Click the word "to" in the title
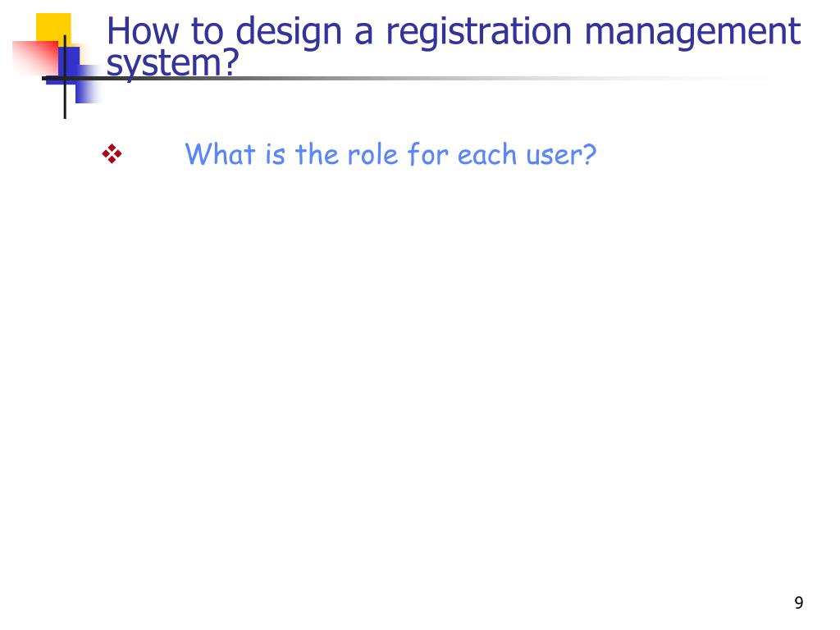This screenshot has width=840, height=630. coord(207,32)
